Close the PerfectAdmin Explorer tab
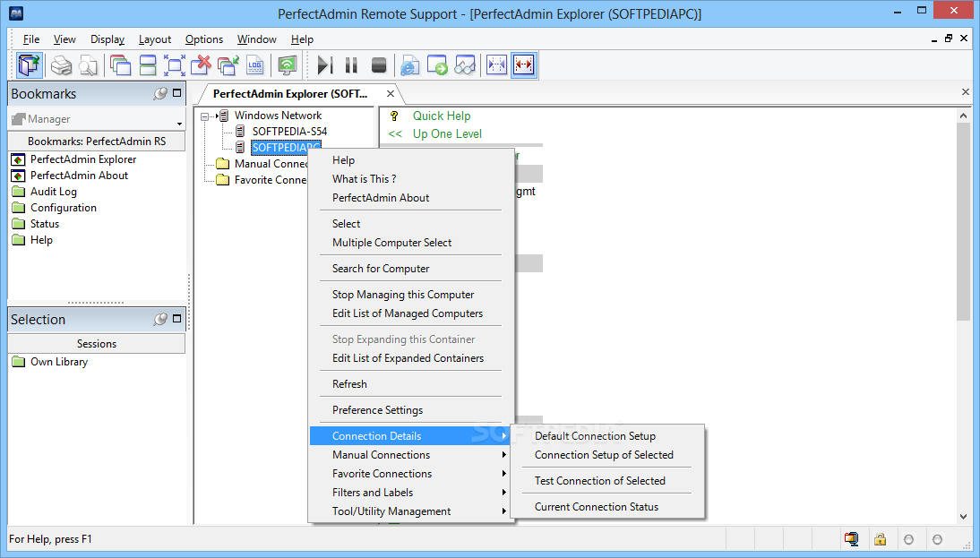The height and width of the screenshot is (558, 980). 390,94
